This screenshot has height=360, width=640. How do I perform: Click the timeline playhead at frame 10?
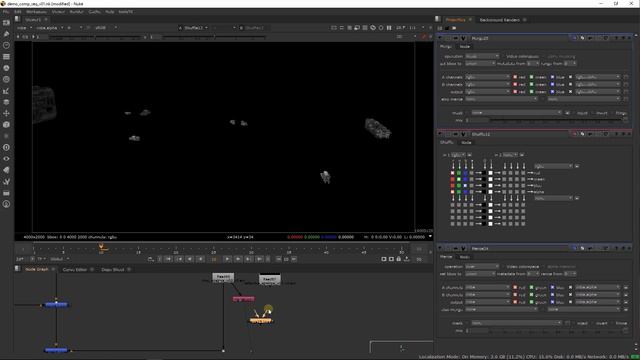click(x=101, y=247)
